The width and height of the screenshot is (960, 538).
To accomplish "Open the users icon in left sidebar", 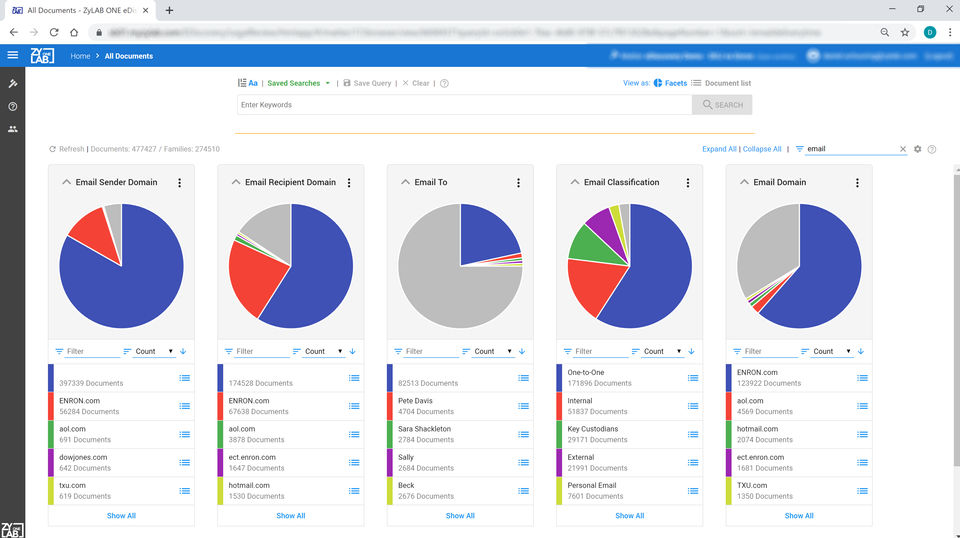I will (x=12, y=129).
